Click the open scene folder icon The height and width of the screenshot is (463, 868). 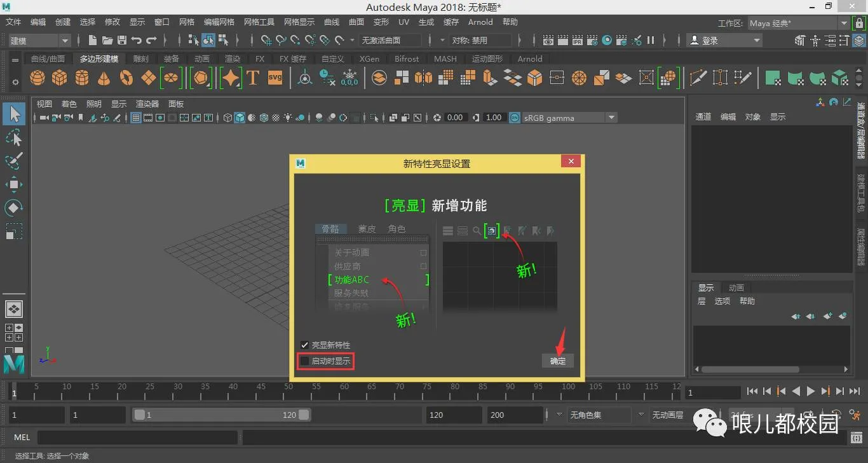[107, 40]
